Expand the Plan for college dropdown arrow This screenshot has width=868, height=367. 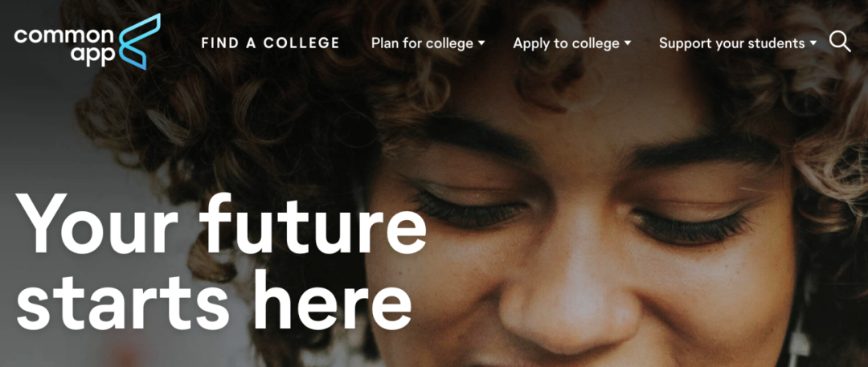(x=481, y=43)
